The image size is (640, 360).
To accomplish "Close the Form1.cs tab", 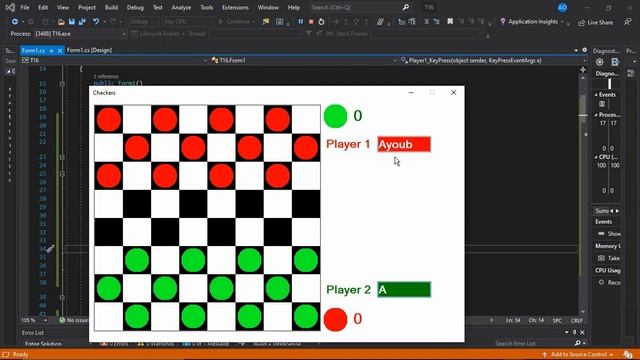I will (60, 51).
